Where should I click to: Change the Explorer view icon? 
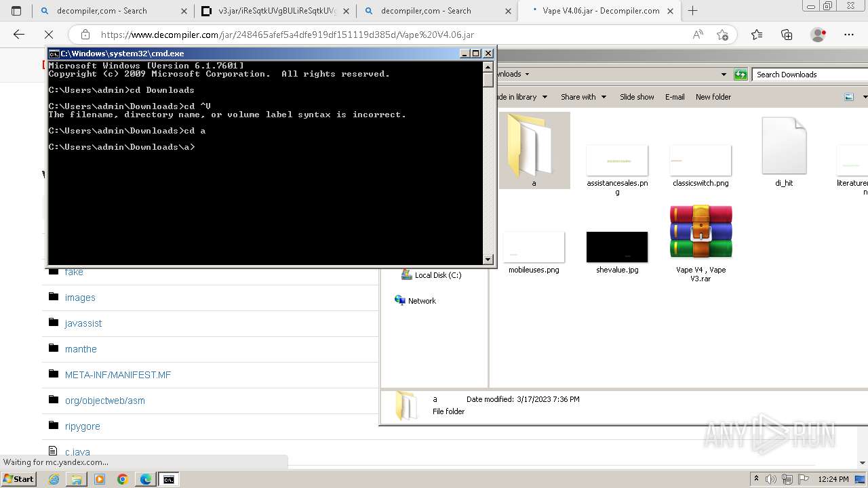tap(849, 97)
